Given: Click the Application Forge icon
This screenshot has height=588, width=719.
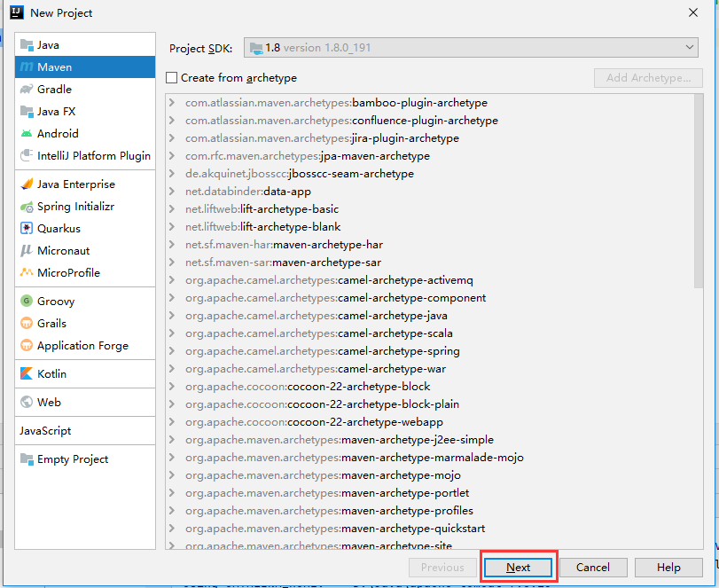Looking at the screenshot, I should pos(27,345).
